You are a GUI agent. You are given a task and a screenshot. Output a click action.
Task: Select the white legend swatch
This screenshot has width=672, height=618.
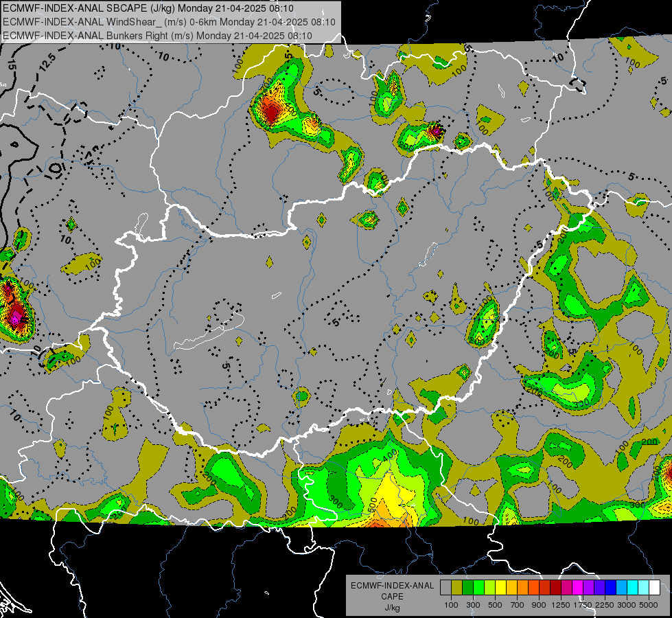click(x=654, y=588)
